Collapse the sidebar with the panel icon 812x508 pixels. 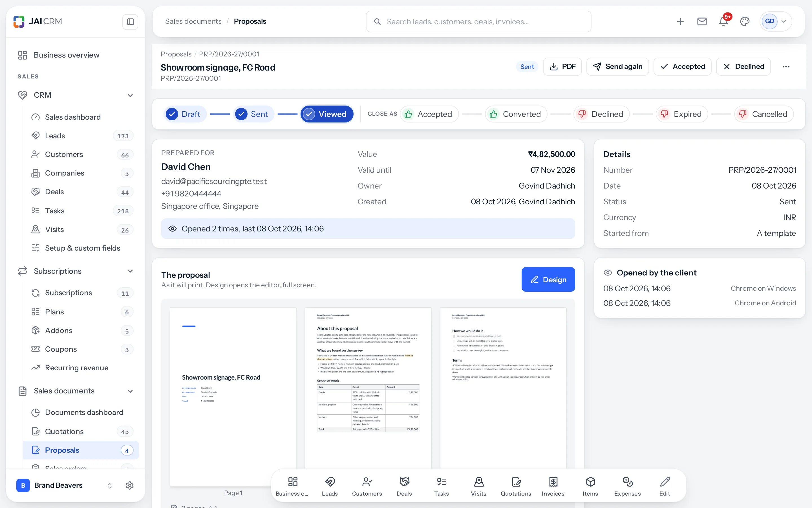(x=130, y=22)
